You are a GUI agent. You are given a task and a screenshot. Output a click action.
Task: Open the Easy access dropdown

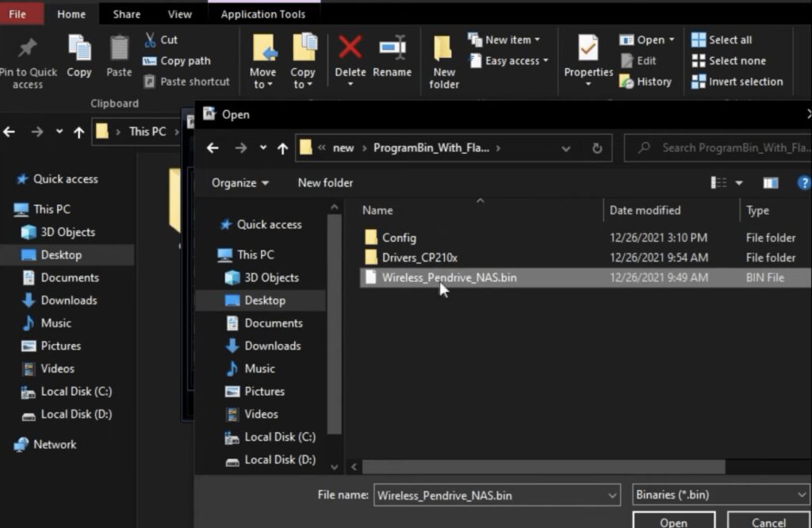(509, 60)
